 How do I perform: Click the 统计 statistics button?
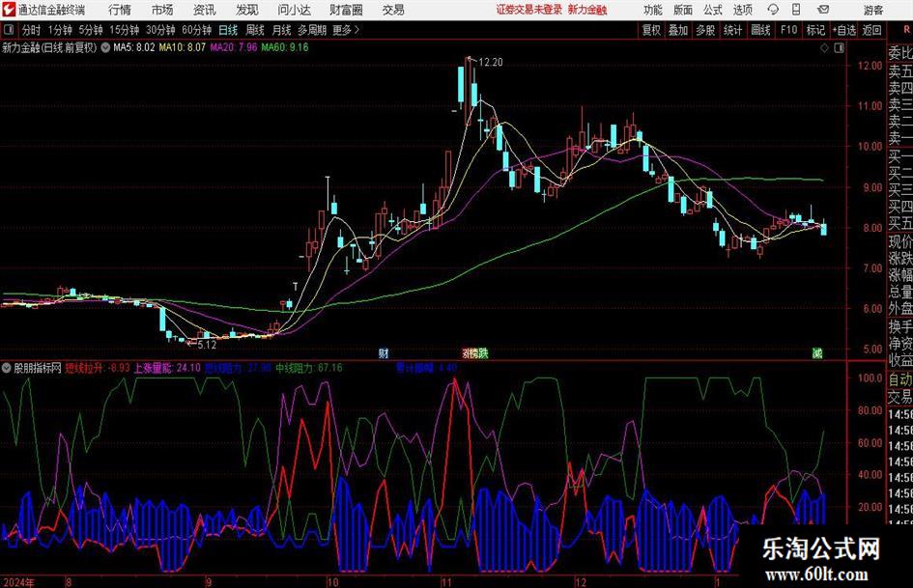tap(732, 30)
